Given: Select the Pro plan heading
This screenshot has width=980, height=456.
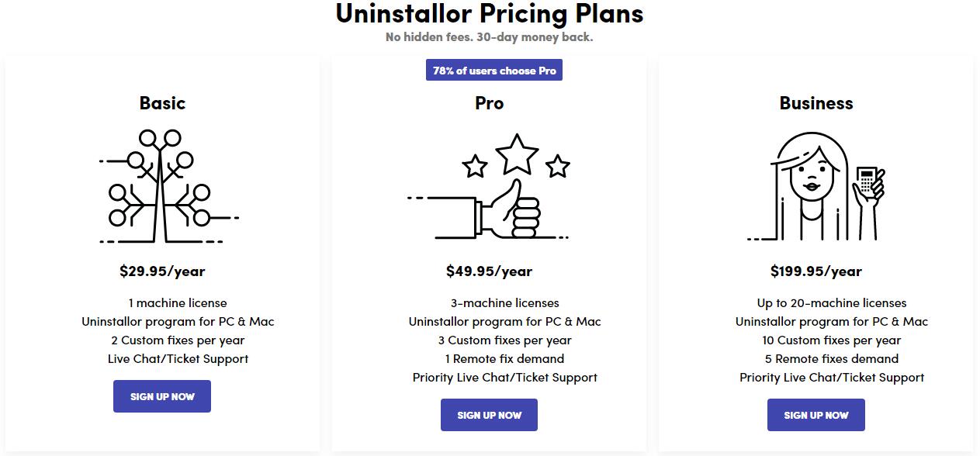Looking at the screenshot, I should [x=489, y=103].
